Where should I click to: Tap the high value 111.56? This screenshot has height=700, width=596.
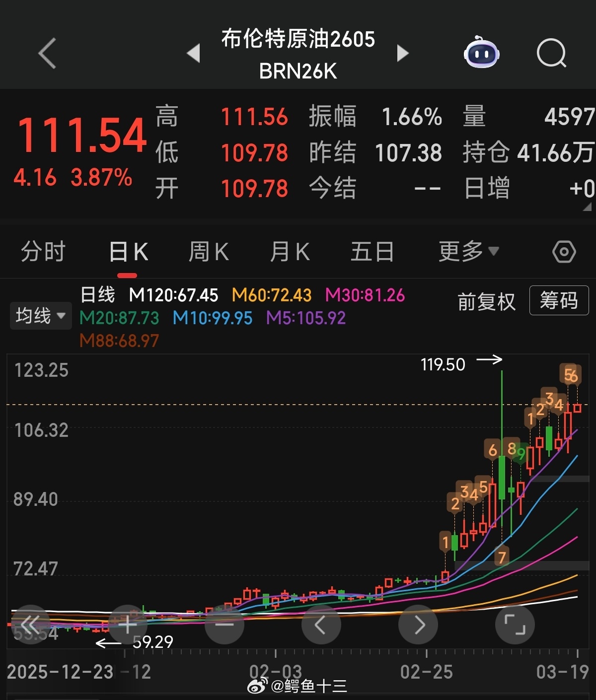coord(254,117)
